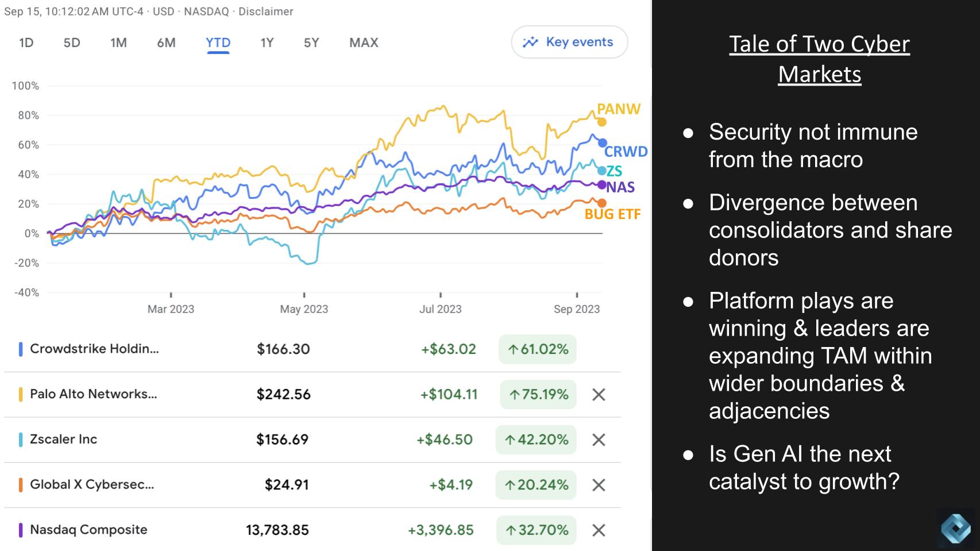Remove Zscaler Inc from the comparison
The height and width of the screenshot is (551, 980).
(599, 440)
